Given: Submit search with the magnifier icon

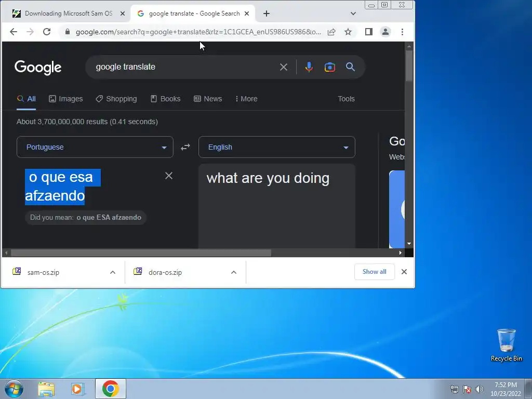Looking at the screenshot, I should click(351, 67).
